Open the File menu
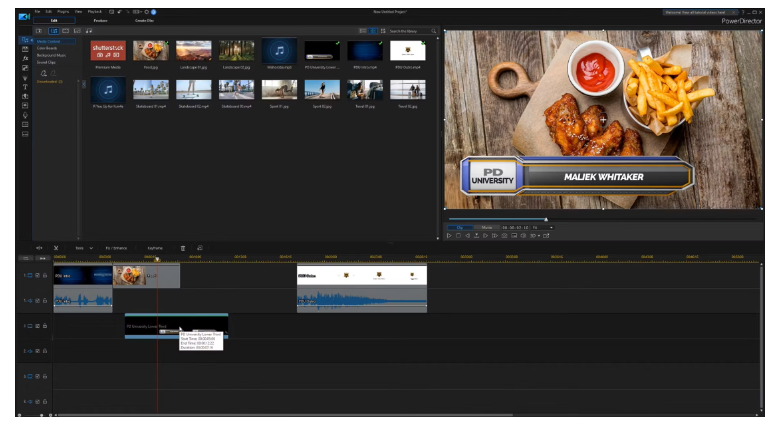Screen dimensions: 775x426 pos(37,12)
